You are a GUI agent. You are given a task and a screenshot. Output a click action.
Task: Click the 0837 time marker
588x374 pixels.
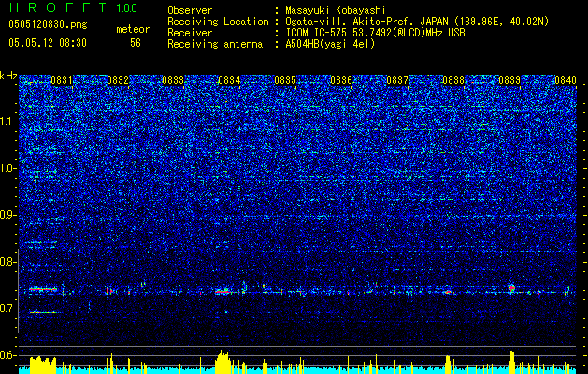(397, 80)
